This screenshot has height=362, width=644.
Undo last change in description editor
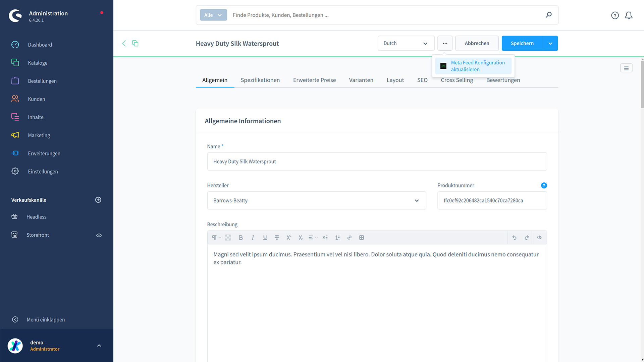coord(514,238)
